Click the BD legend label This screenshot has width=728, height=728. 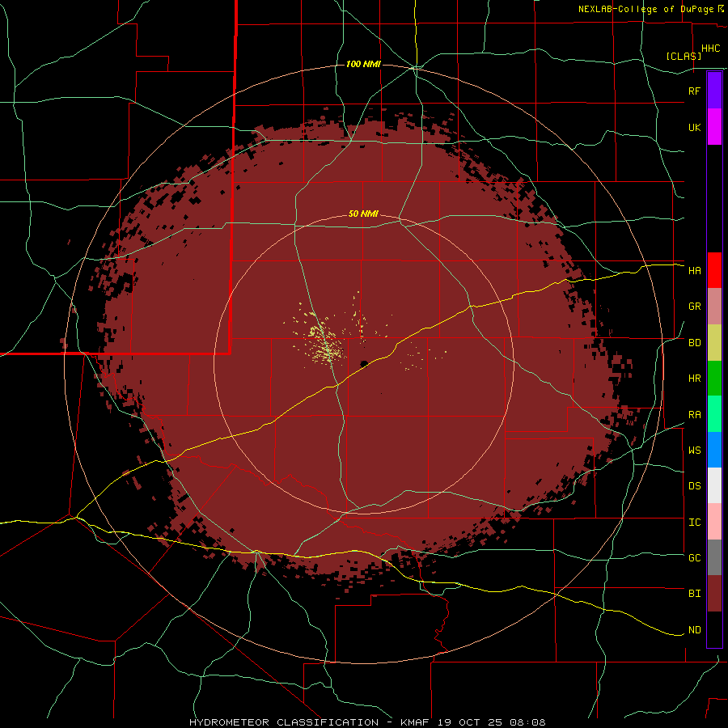694,343
